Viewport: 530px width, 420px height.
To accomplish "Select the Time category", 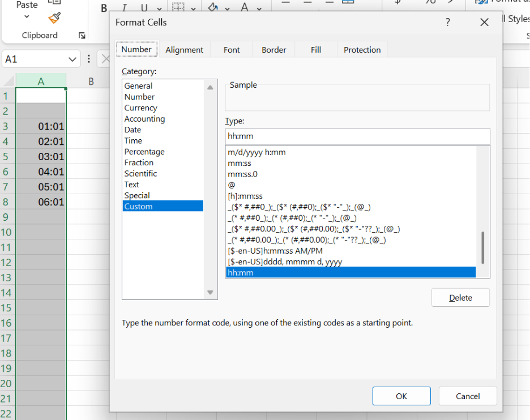I will pyautogui.click(x=163, y=140).
